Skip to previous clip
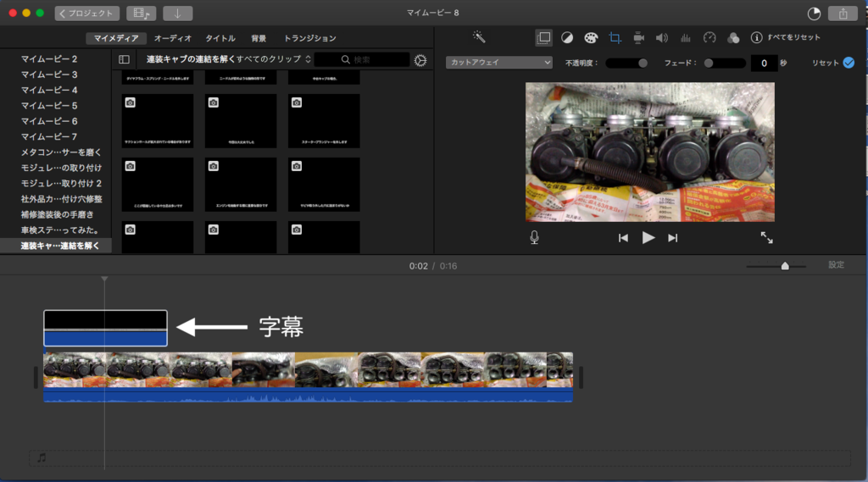 [x=623, y=238]
